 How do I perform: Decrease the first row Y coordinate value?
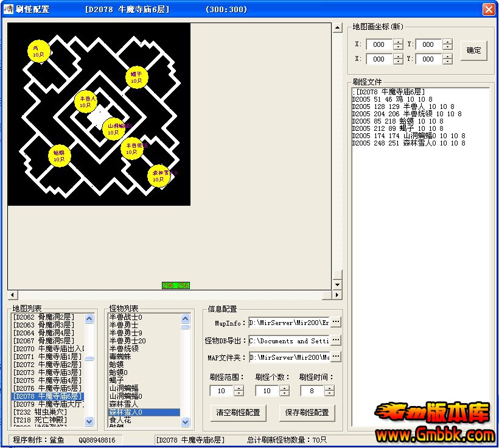447,47
